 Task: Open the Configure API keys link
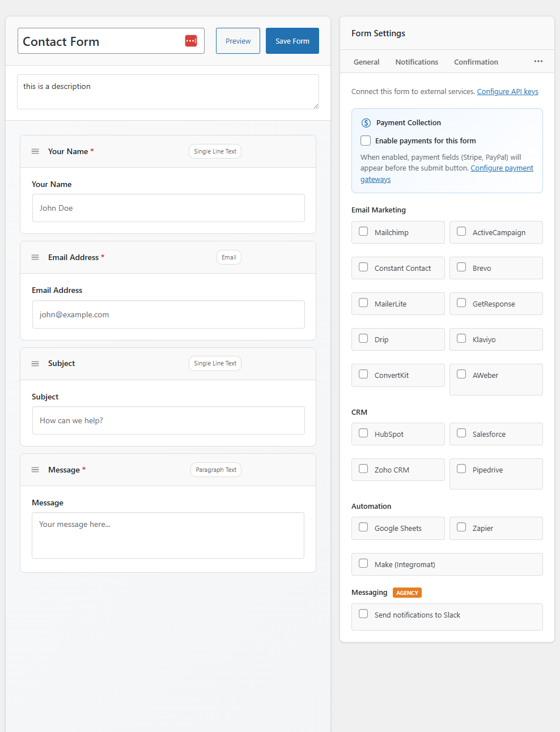pos(507,91)
